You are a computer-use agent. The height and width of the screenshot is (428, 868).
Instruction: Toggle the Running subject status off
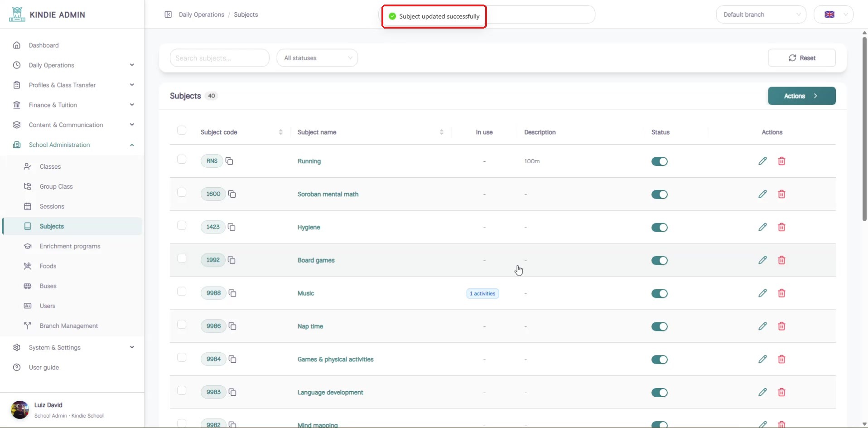point(659,161)
